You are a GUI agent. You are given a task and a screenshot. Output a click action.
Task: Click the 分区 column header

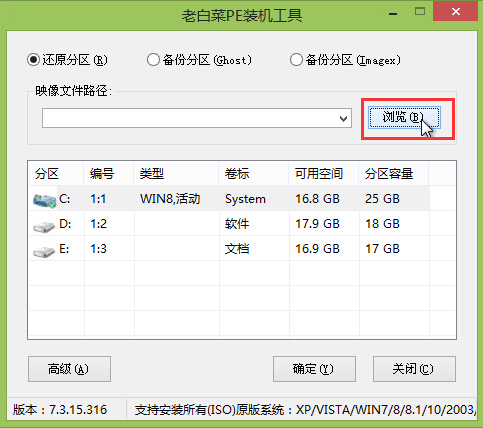(x=56, y=174)
